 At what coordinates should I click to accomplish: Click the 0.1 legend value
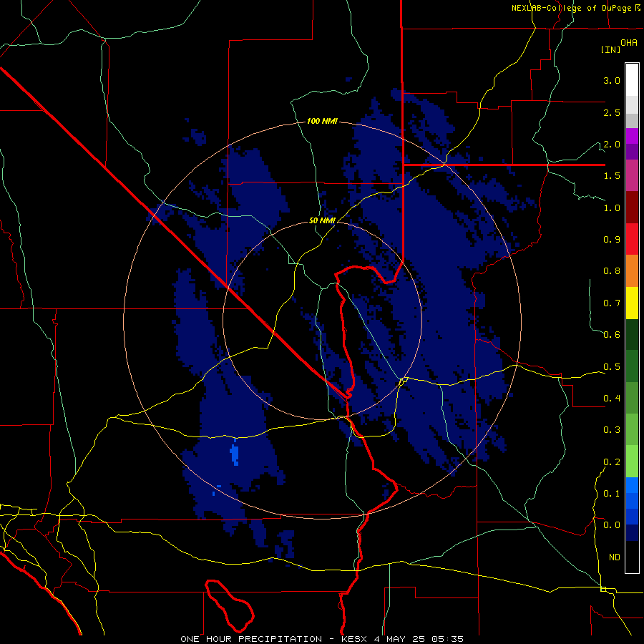[x=612, y=493]
